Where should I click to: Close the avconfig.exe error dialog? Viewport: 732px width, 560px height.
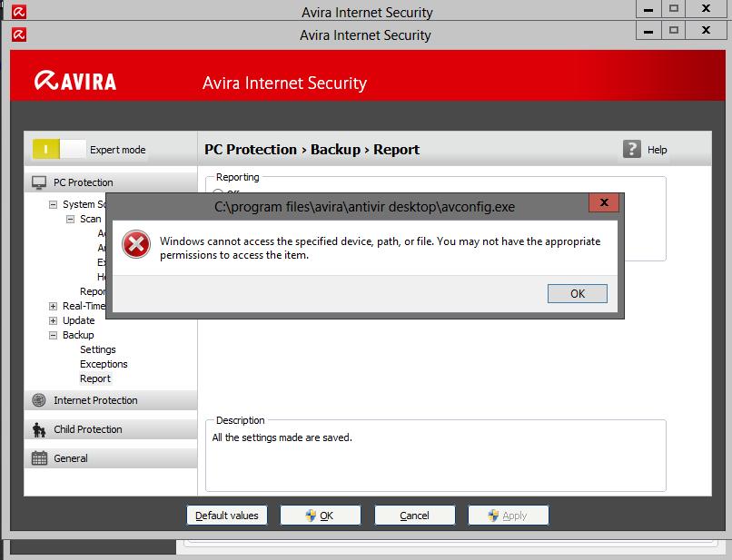(x=604, y=205)
